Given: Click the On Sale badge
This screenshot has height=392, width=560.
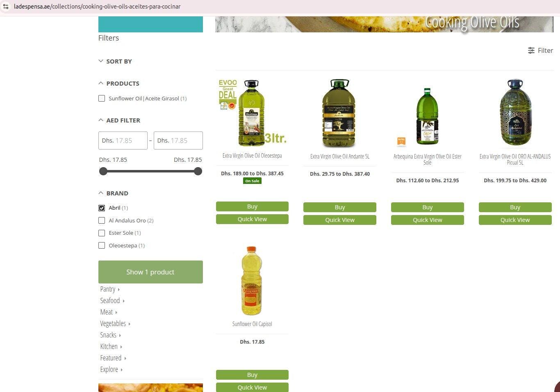Looking at the screenshot, I should tap(252, 181).
